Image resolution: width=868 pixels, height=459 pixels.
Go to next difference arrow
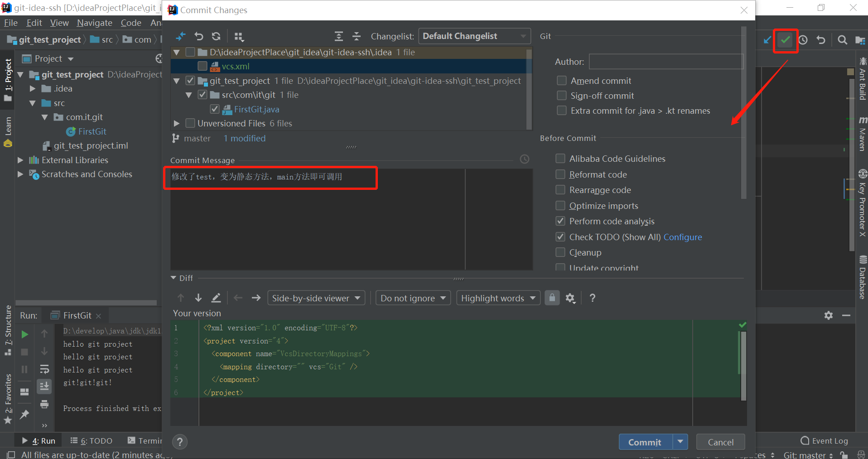point(198,298)
